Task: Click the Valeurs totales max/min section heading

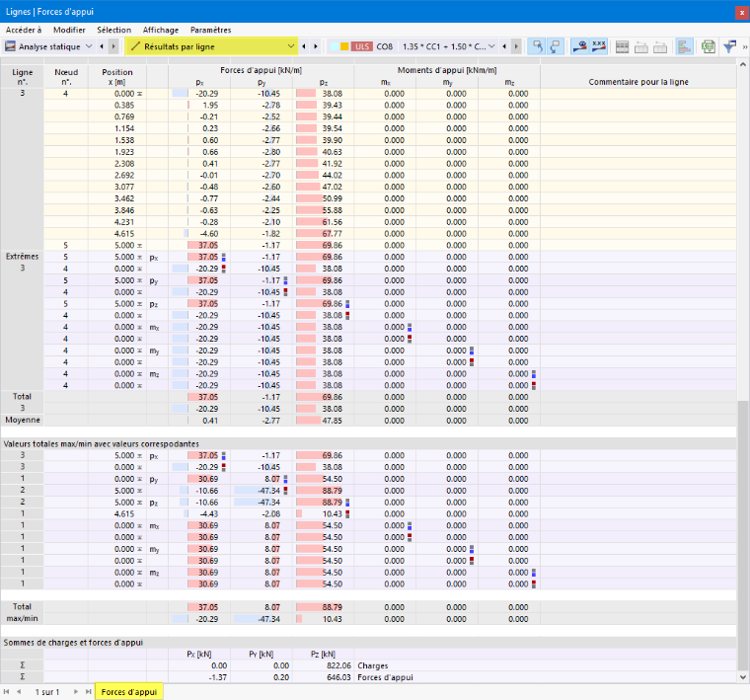Action: point(101,444)
